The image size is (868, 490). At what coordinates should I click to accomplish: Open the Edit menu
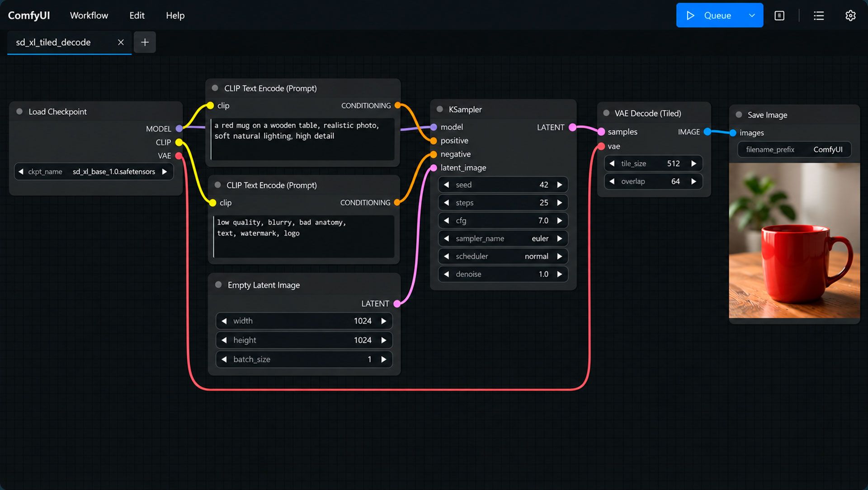point(137,15)
